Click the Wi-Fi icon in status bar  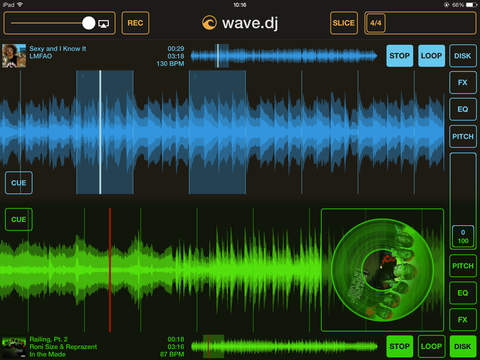pyautogui.click(x=20, y=5)
